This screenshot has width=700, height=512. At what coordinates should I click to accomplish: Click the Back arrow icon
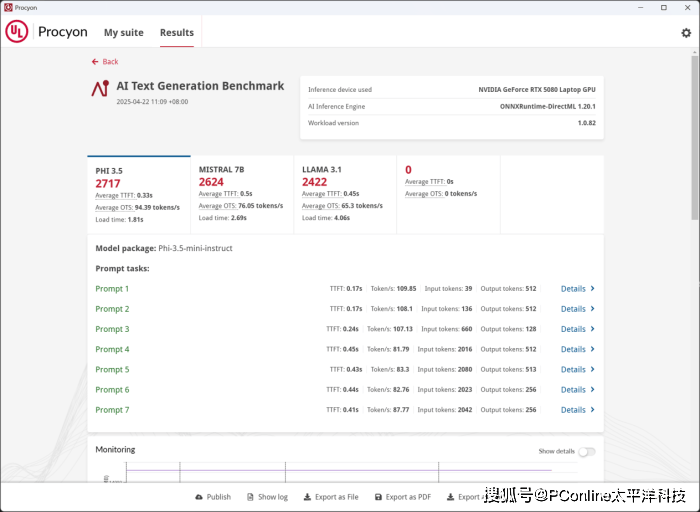[x=95, y=62]
